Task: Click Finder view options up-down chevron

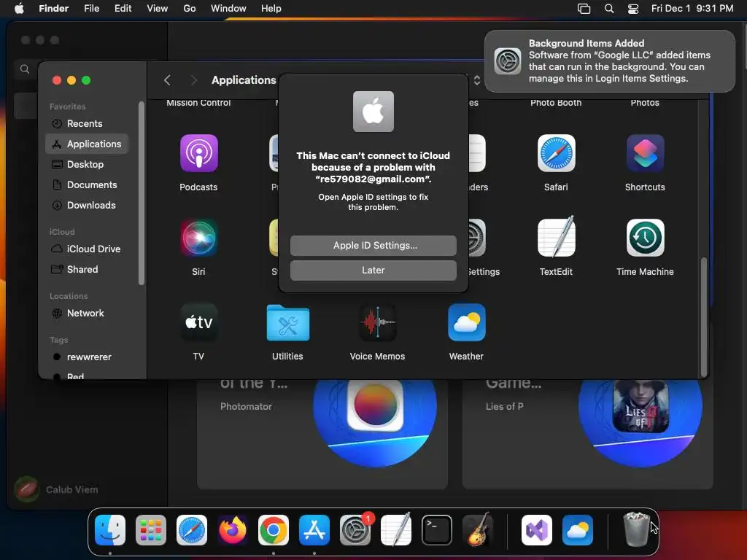Action: [477, 80]
